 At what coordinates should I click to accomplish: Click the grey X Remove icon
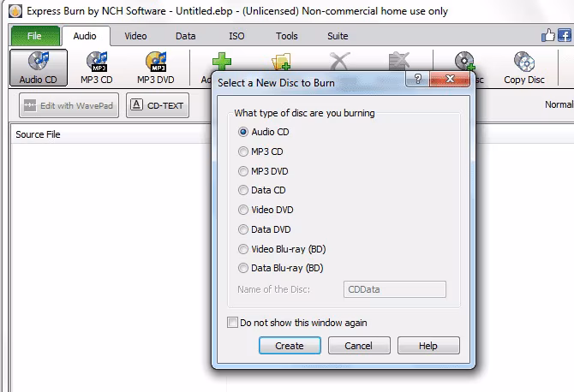pyautogui.click(x=340, y=61)
